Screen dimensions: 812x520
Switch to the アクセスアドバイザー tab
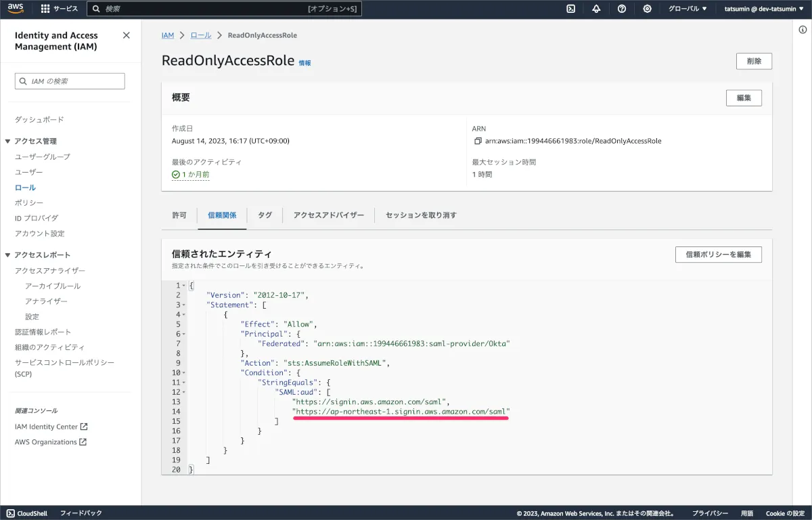tap(329, 215)
